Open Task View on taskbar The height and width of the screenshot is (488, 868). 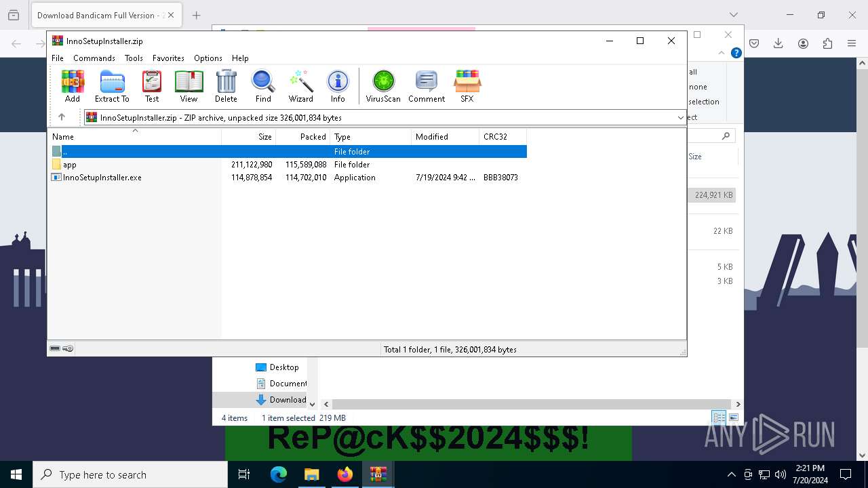244,474
